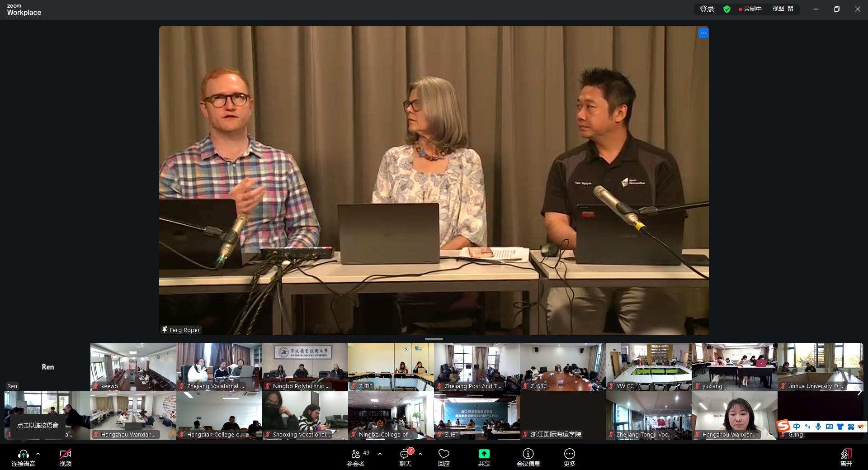Show next page of participant thumbnails
Viewport: 868px width, 470px height.
(x=859, y=392)
